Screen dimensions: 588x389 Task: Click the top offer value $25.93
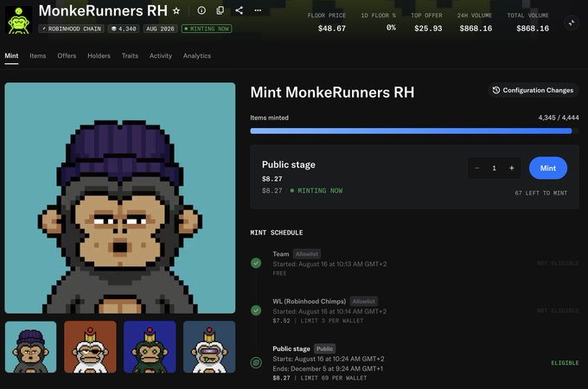[428, 29]
